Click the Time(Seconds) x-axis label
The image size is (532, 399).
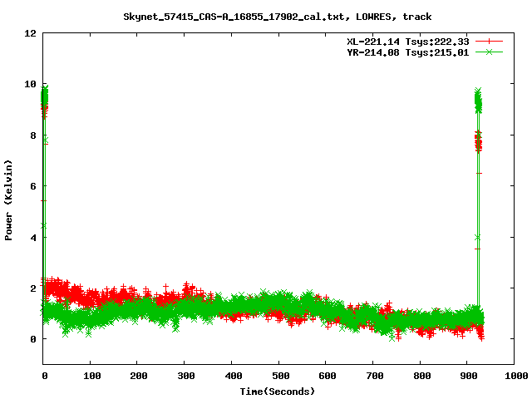click(278, 392)
